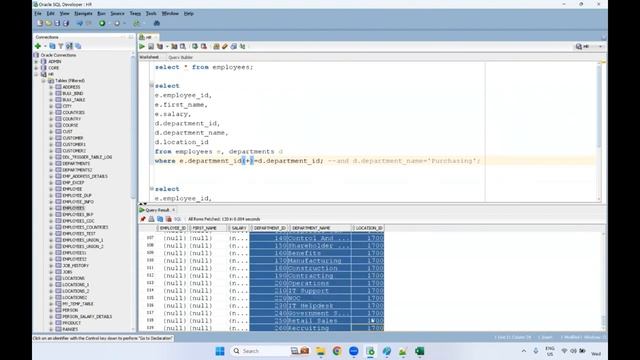
Task: Open the View menu
Action: pos(64,13)
